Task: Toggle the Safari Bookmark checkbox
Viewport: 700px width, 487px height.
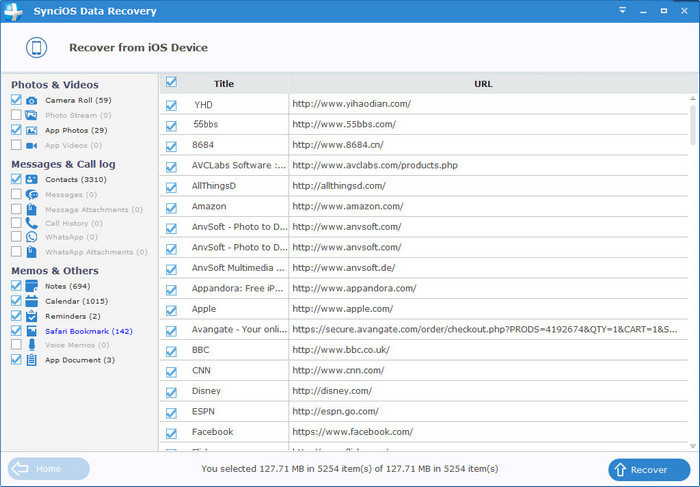Action: click(16, 331)
